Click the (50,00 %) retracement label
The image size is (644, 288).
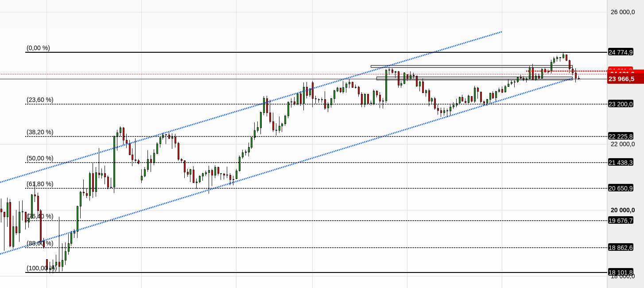click(x=40, y=158)
